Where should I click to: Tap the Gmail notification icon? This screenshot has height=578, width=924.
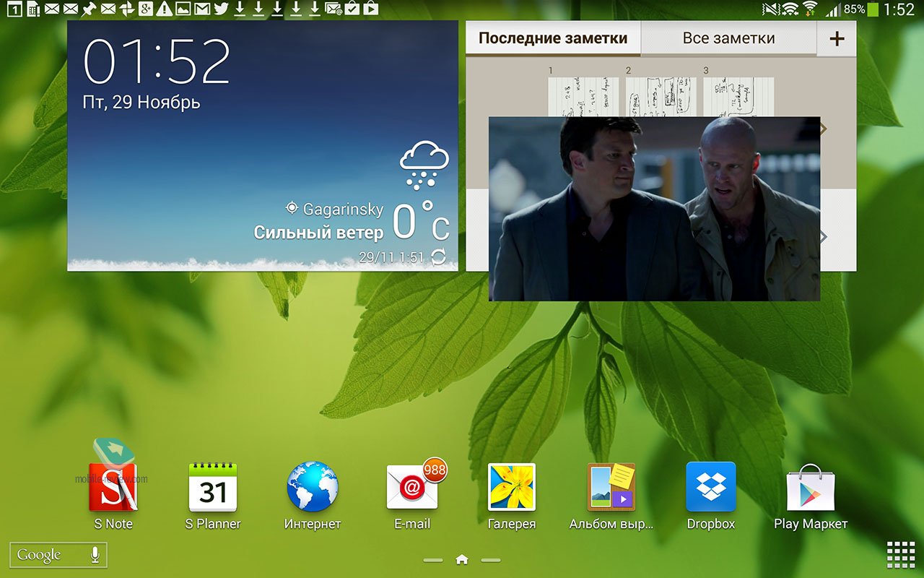click(x=202, y=9)
